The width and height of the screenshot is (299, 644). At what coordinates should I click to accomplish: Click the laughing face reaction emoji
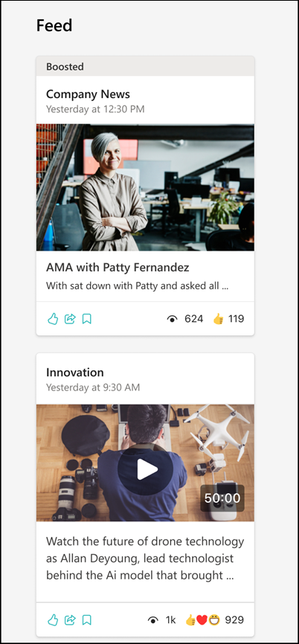[x=214, y=620]
